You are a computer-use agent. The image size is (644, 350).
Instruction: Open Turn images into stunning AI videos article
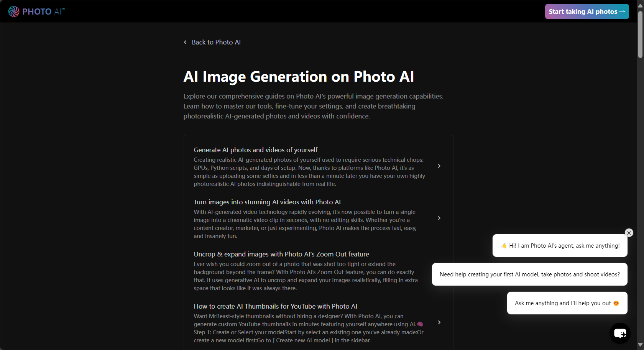pos(267,202)
